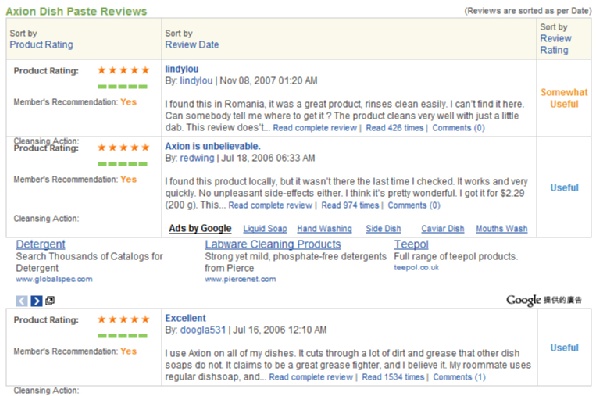
Task: Open the Detergent ad heading
Action: point(41,244)
